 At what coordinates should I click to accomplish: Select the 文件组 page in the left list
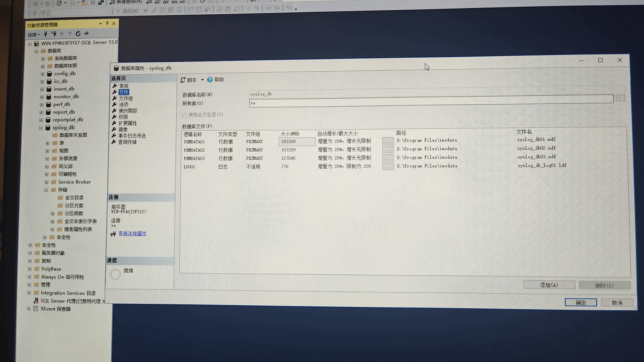[125, 98]
